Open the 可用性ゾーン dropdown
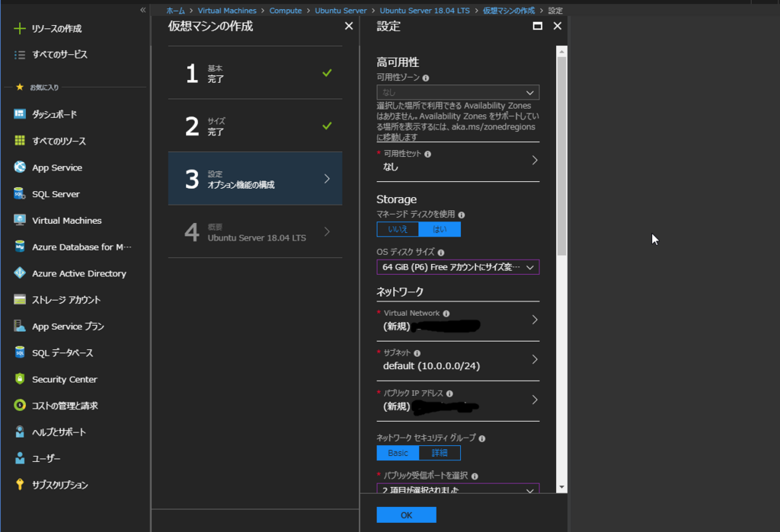Image resolution: width=780 pixels, height=532 pixels. coord(458,93)
